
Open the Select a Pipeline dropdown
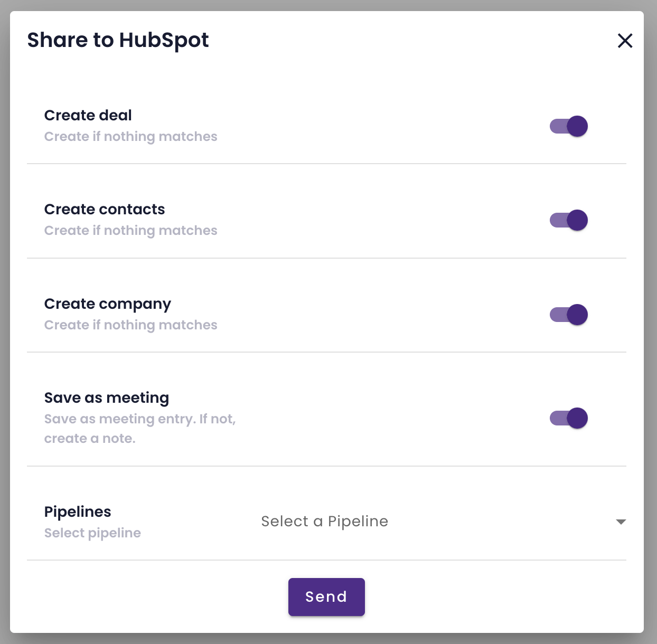(x=324, y=522)
